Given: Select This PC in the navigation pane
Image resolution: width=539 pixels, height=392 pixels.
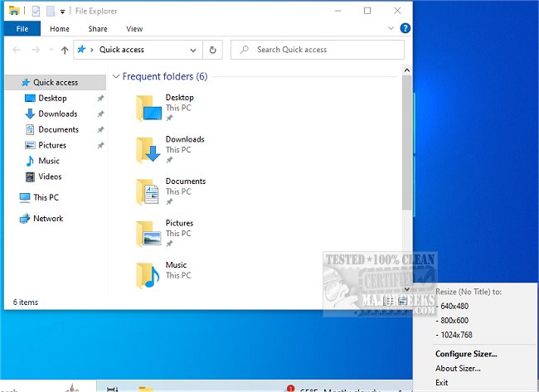Looking at the screenshot, I should (46, 197).
